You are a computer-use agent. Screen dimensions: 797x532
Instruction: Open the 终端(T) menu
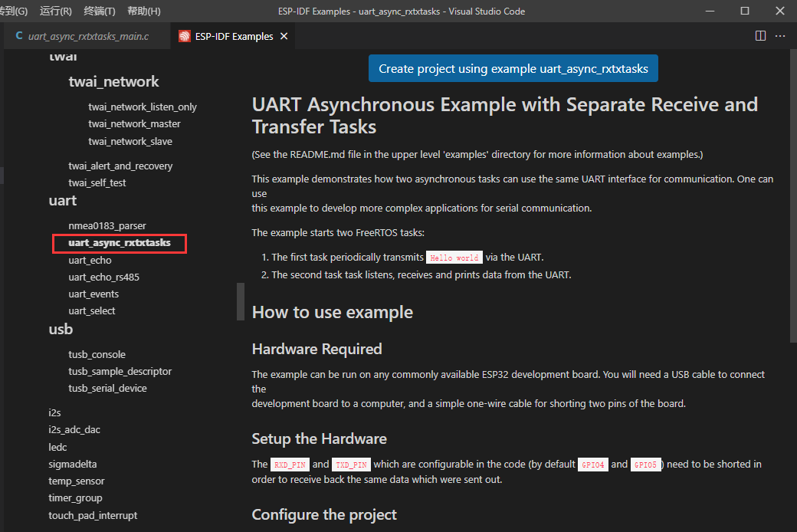100,11
